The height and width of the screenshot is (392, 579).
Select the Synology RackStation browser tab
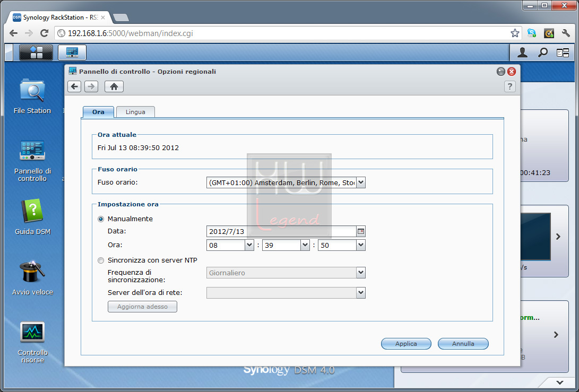(59, 18)
